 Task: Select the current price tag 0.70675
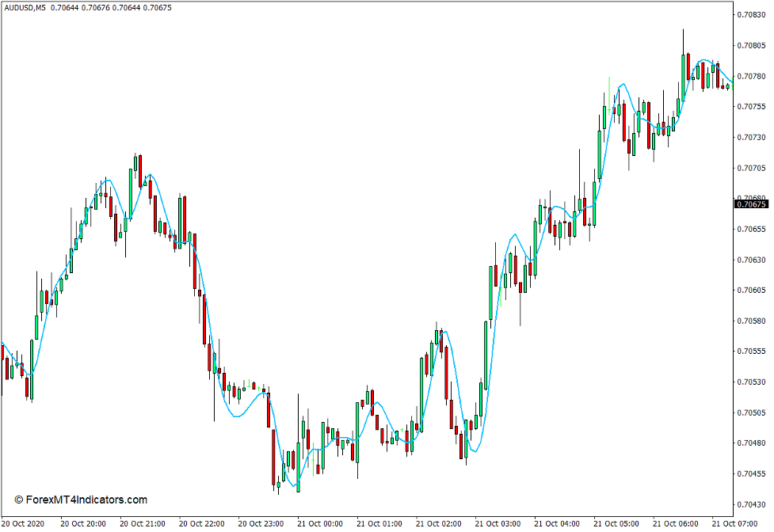click(x=749, y=203)
